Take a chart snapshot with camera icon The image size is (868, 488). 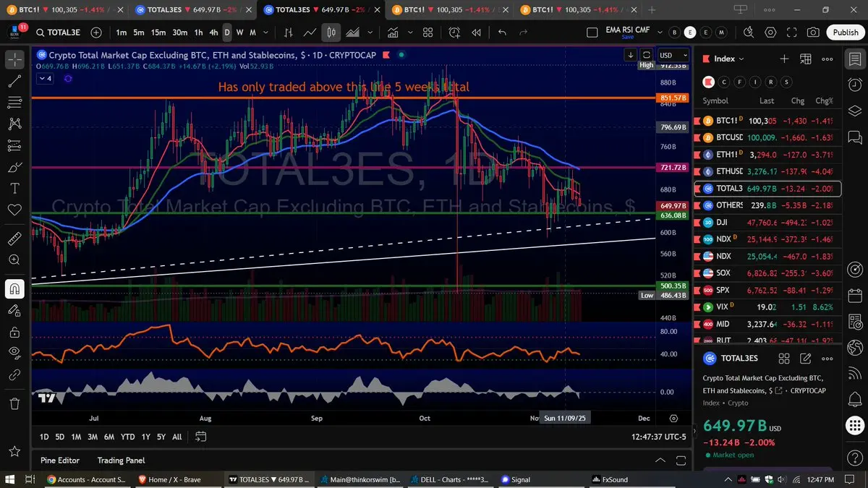(x=813, y=33)
